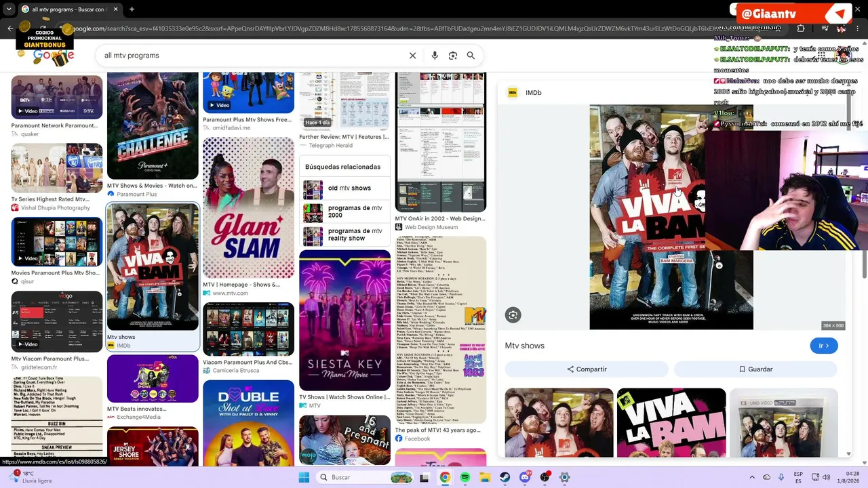The image size is (868, 488).
Task: Click the Compartir share button
Action: pyautogui.click(x=587, y=369)
